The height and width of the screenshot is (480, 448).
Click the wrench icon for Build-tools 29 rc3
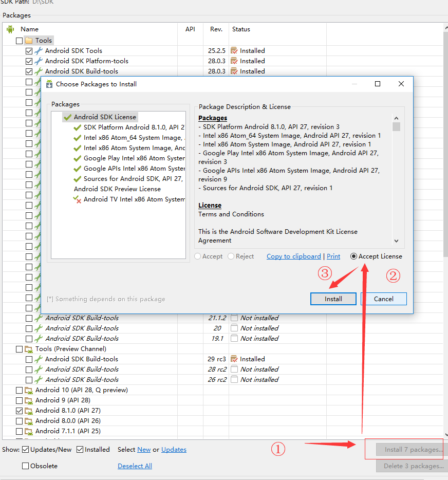(x=39, y=359)
